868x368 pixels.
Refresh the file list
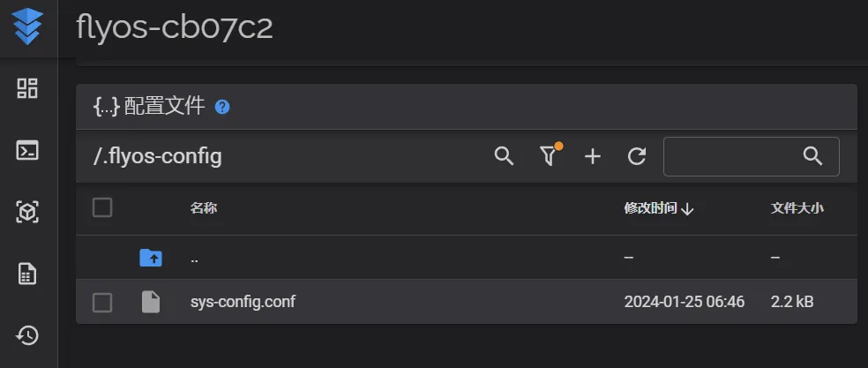[637, 156]
